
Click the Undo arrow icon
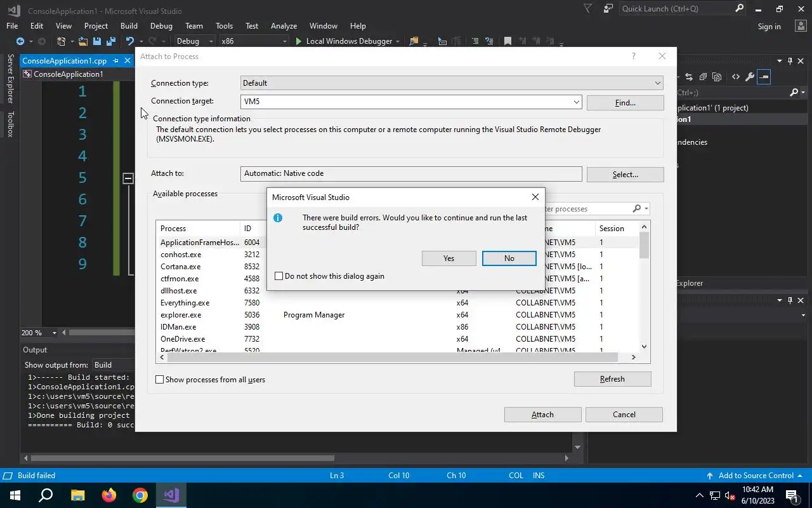click(x=129, y=41)
